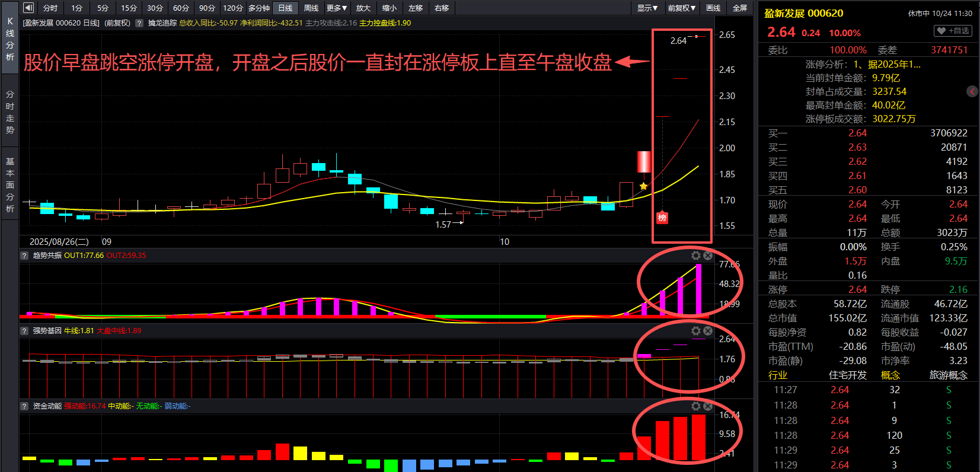
Task: Shift chart left with 左移
Action: [416, 8]
